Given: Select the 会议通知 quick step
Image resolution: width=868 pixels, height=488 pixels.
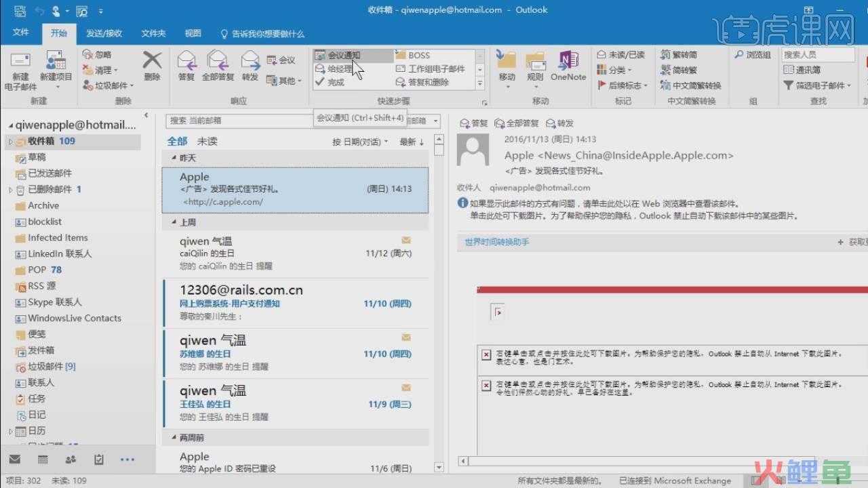Looking at the screenshot, I should 353,56.
